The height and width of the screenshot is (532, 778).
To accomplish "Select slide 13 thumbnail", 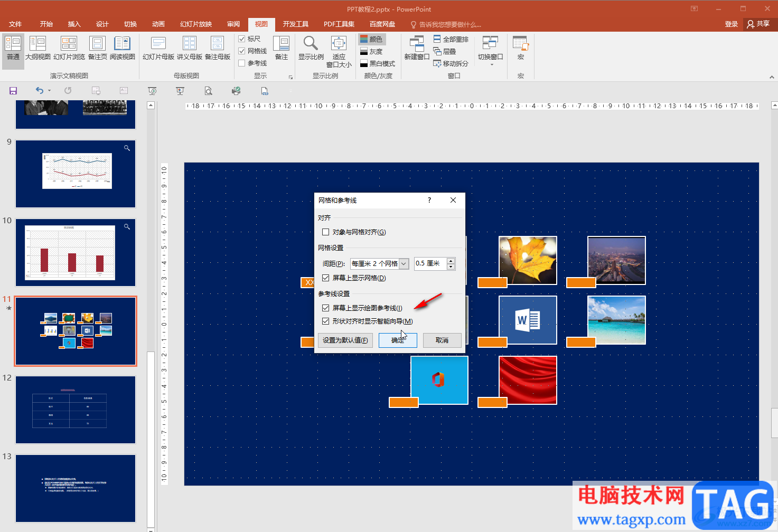I will [x=76, y=488].
